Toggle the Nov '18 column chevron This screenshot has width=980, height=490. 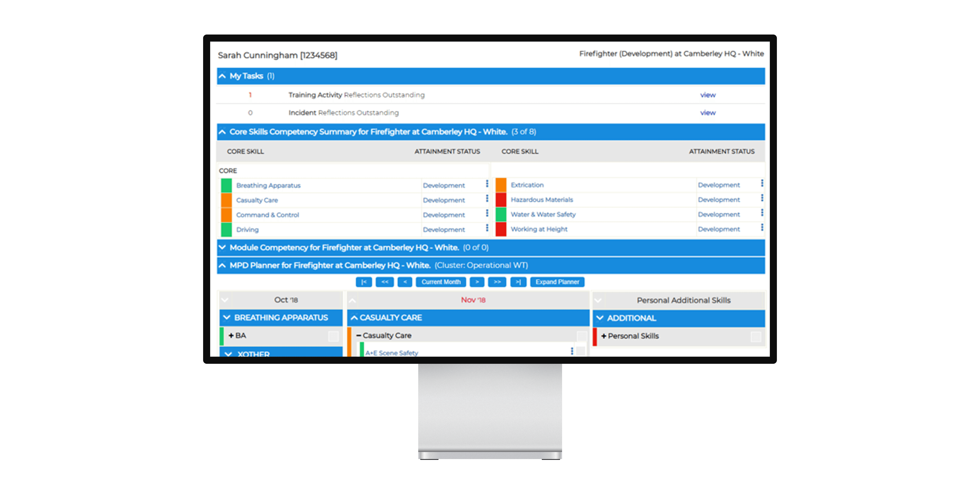[352, 301]
